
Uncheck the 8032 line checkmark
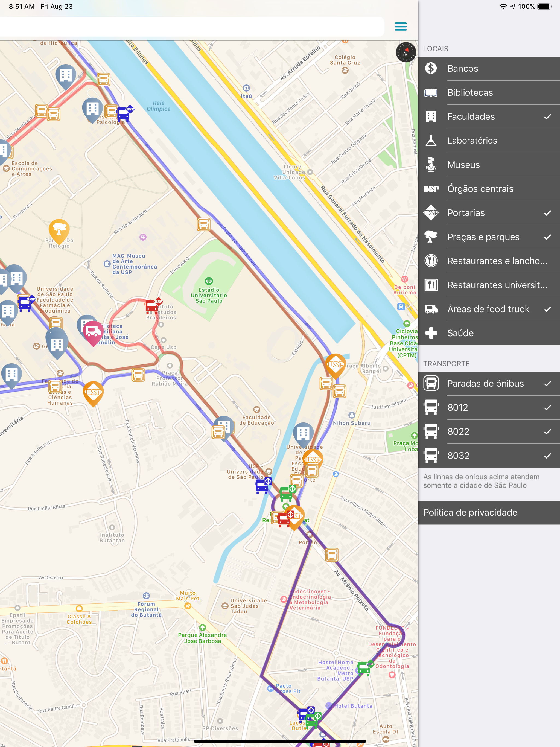point(547,455)
